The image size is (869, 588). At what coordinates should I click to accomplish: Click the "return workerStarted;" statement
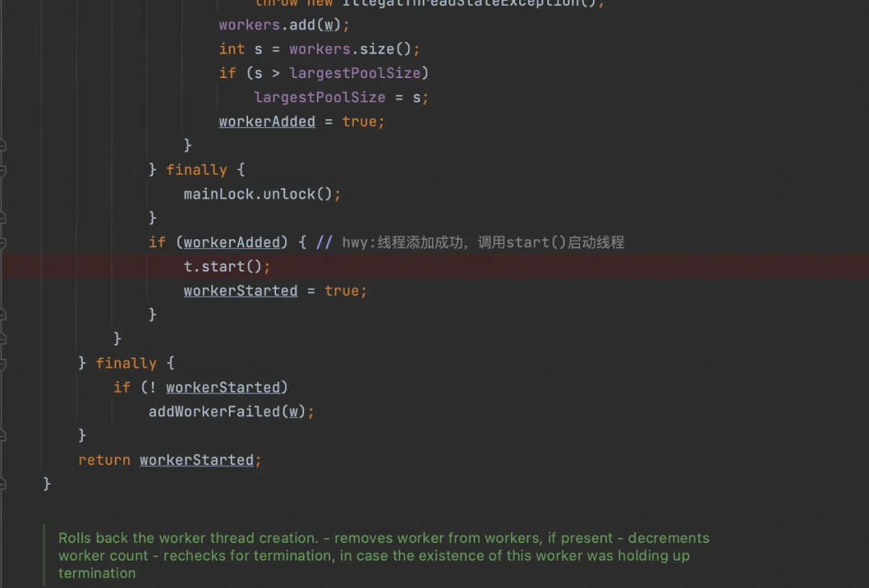point(170,460)
